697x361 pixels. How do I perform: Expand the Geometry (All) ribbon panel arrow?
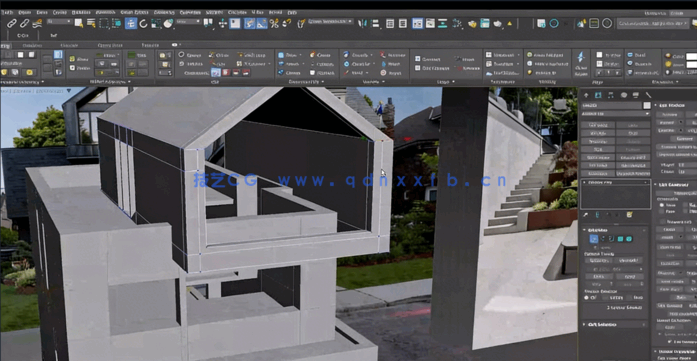[x=322, y=82]
